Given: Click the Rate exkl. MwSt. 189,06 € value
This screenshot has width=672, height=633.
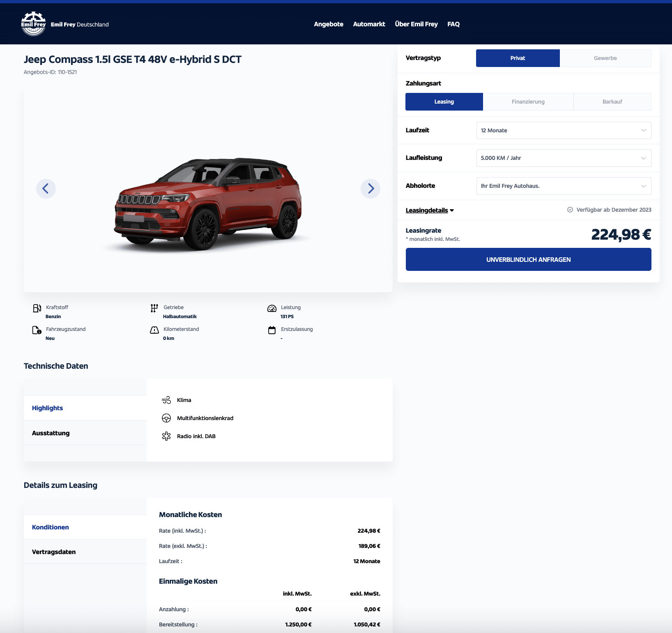Looking at the screenshot, I should [369, 546].
